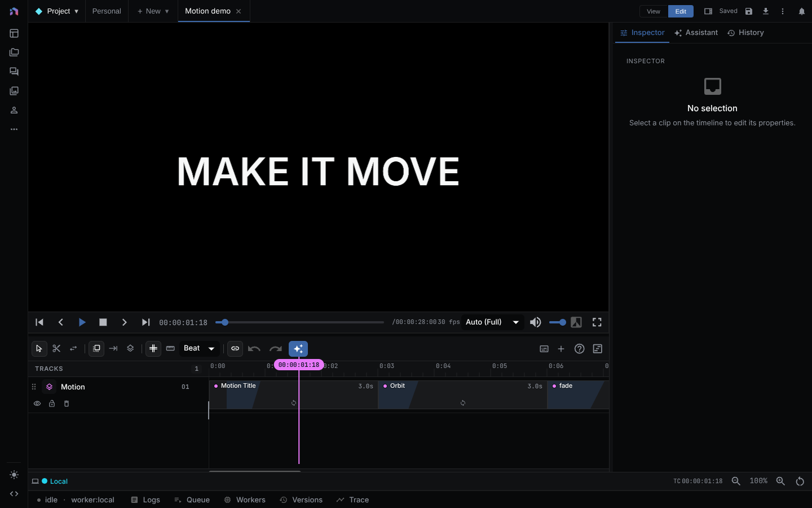
Task: Delete the Motion track with trash icon
Action: 67,404
